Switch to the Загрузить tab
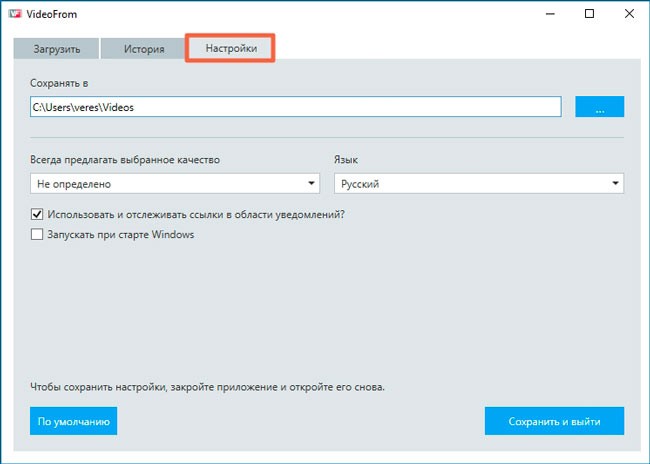 [x=56, y=49]
